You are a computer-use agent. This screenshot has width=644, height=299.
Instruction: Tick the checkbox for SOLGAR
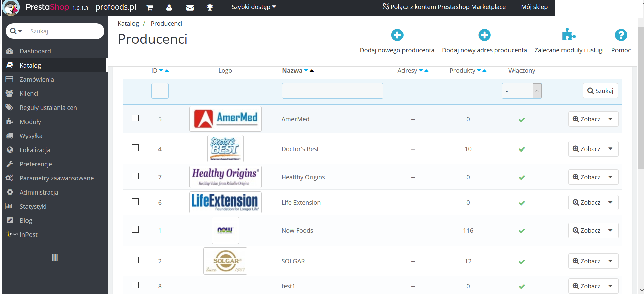point(135,260)
